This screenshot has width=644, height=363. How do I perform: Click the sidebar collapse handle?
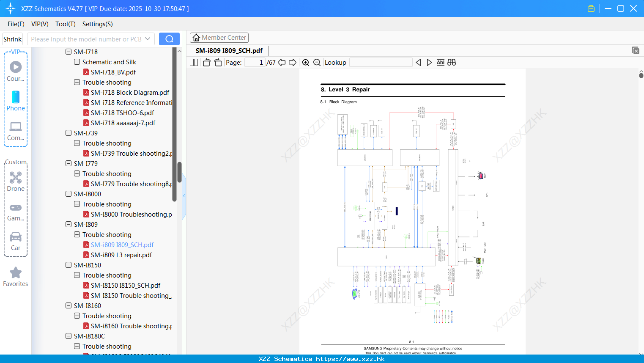click(184, 196)
